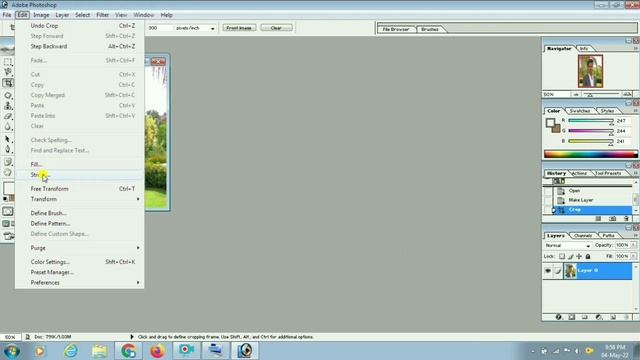The width and height of the screenshot is (640, 360).
Task: Open the Brushes palette tab
Action: click(x=429, y=29)
